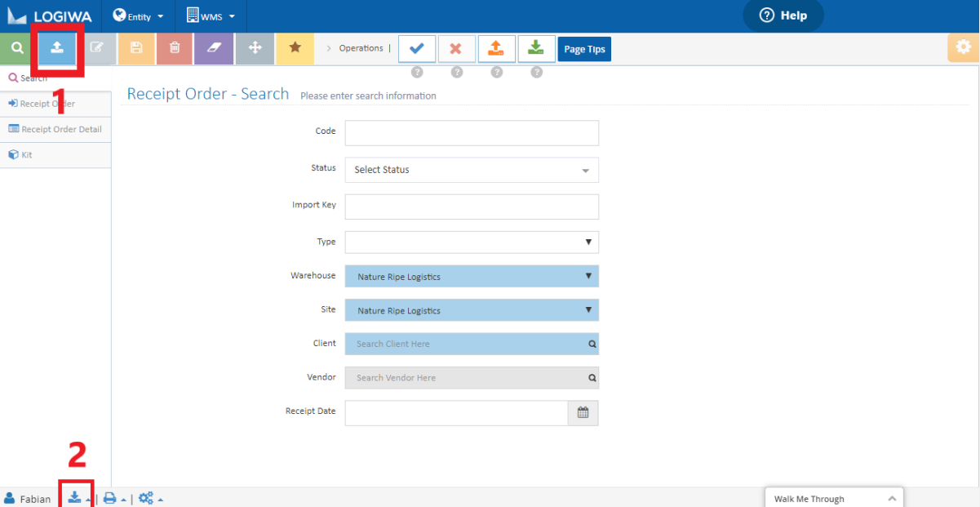Click the Page Tips button

584,48
